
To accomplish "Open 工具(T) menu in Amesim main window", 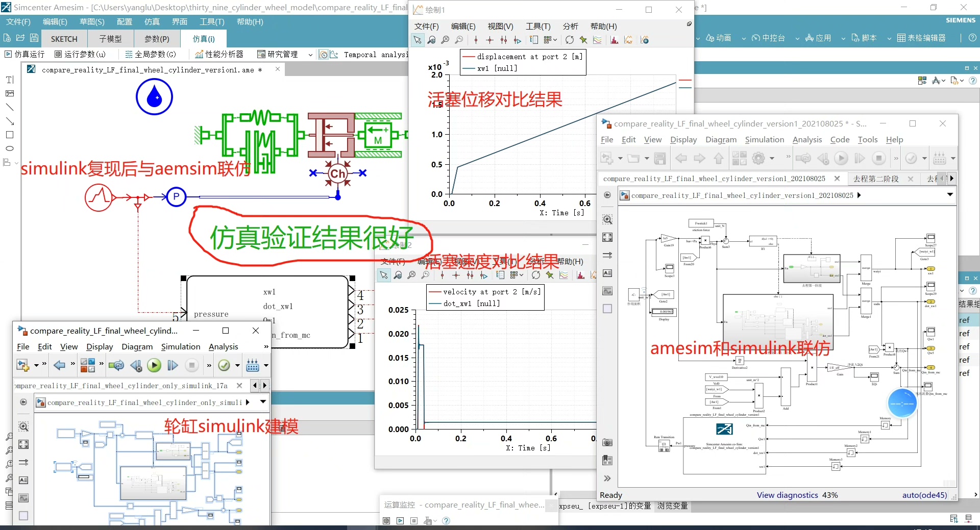I will click(212, 22).
